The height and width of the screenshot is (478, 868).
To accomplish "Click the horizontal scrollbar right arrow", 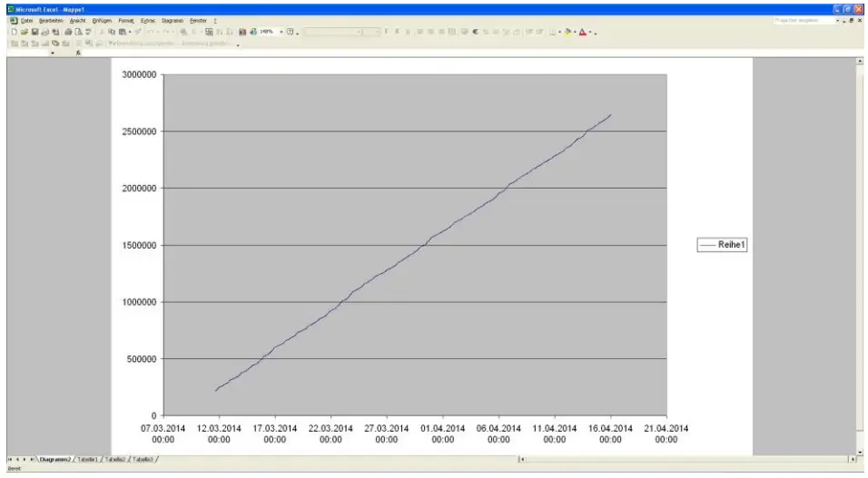I will tap(853, 459).
